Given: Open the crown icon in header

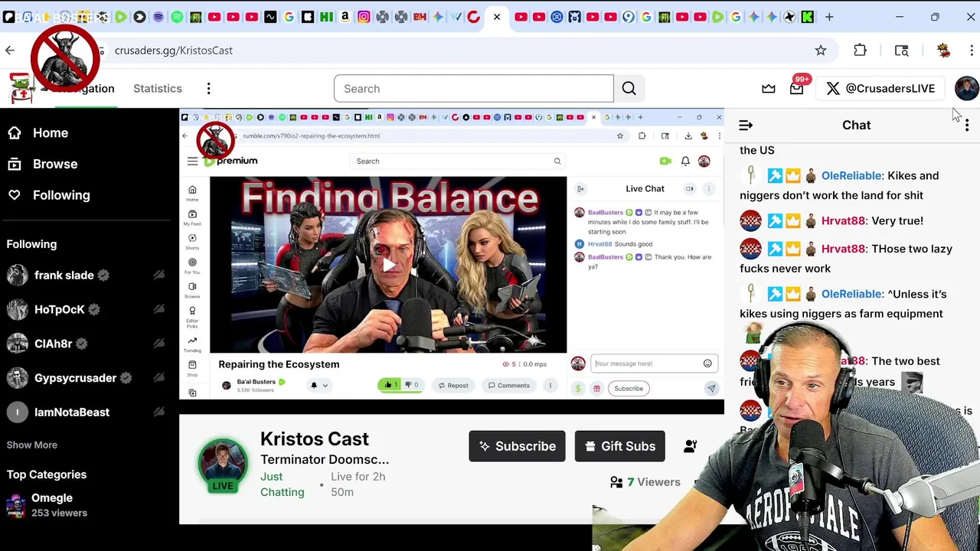Looking at the screenshot, I should 769,89.
